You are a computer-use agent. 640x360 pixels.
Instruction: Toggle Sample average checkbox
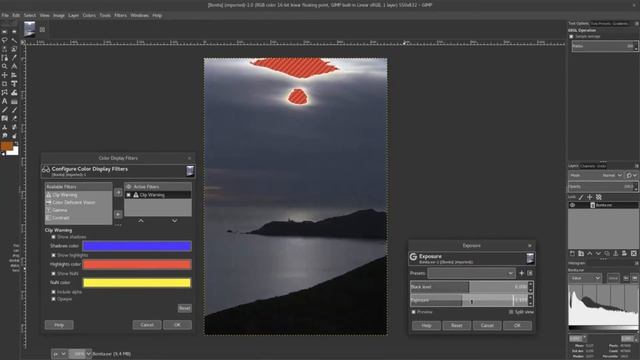571,36
